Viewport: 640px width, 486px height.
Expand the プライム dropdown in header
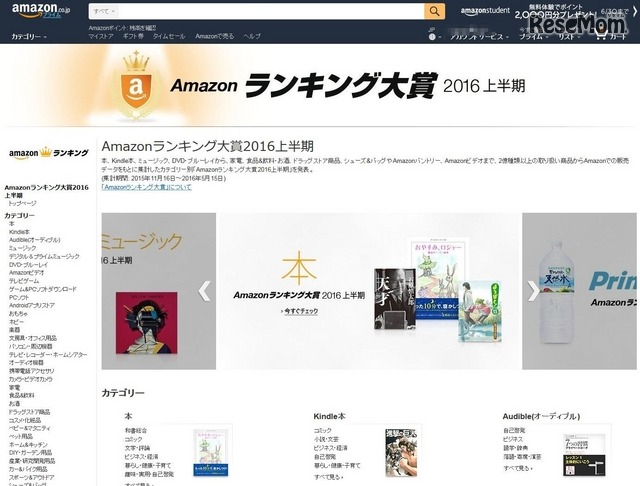point(533,37)
